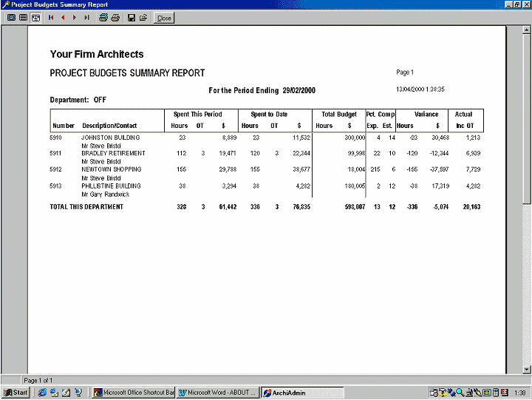Go to the previous report page
Image resolution: width=532 pixels, height=400 pixels.
point(63,17)
